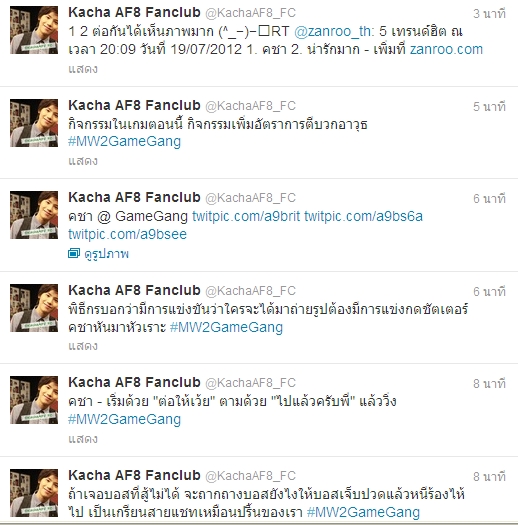Click the avatar thumbnail of the twitpic tweet
The width and height of the screenshot is (518, 525).
pos(34,215)
